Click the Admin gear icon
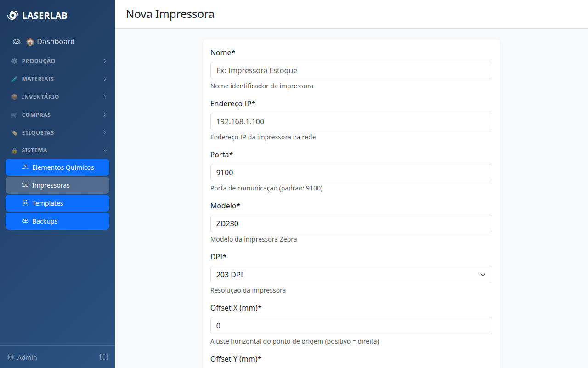This screenshot has height=368, width=588. (11, 357)
